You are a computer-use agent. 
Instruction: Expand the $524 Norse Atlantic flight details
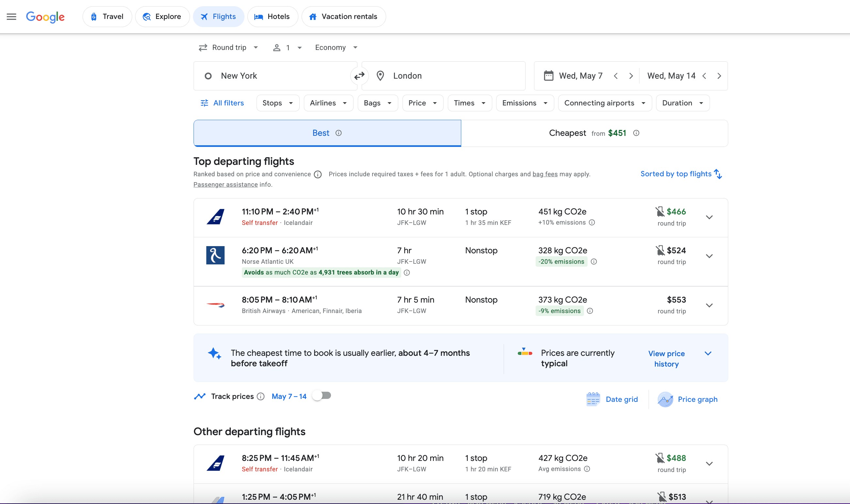[x=709, y=256]
